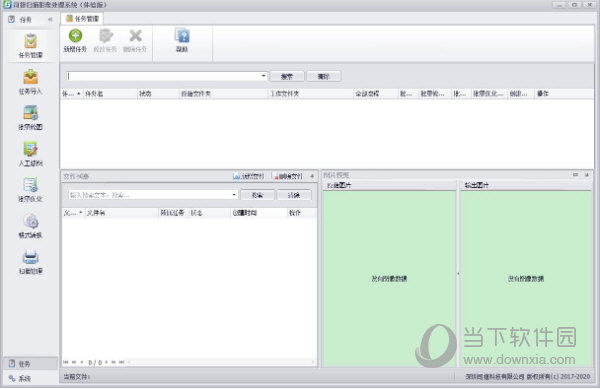Go to last page in file list pager

(122, 362)
